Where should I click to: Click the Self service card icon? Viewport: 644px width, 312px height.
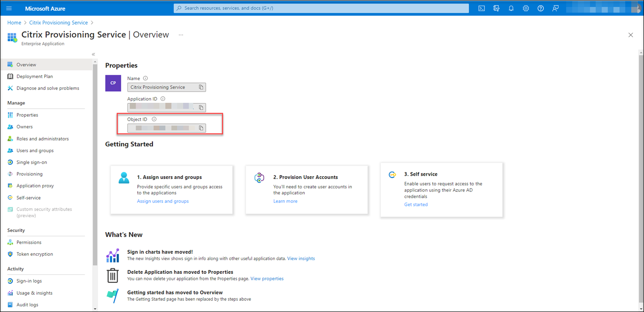pyautogui.click(x=392, y=174)
